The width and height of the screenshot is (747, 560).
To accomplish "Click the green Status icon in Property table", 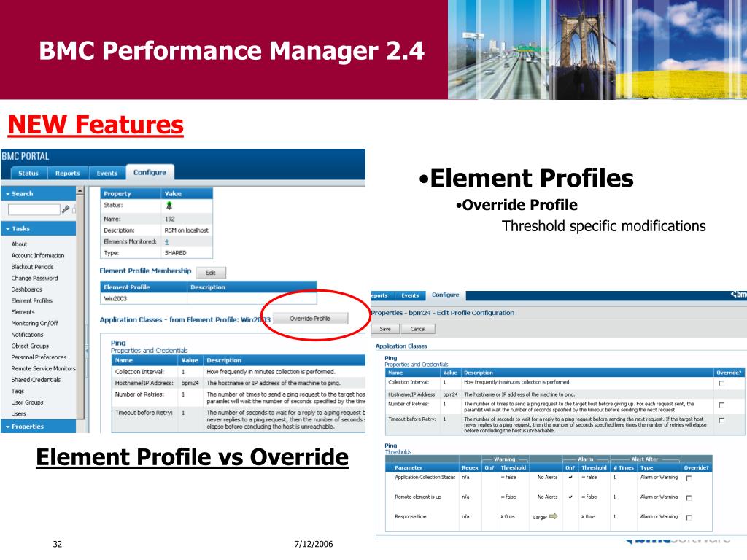I will point(169,206).
